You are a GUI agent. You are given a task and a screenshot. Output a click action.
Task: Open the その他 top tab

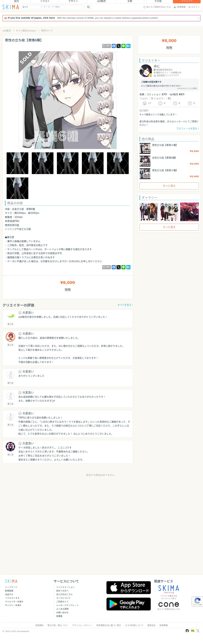[x=158, y=1]
